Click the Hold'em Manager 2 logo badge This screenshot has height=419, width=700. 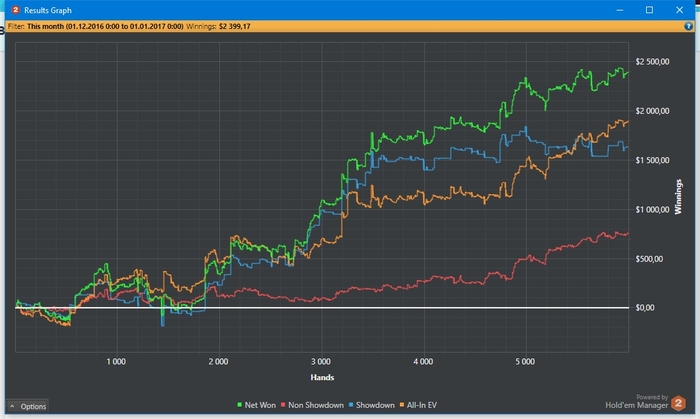click(x=678, y=403)
